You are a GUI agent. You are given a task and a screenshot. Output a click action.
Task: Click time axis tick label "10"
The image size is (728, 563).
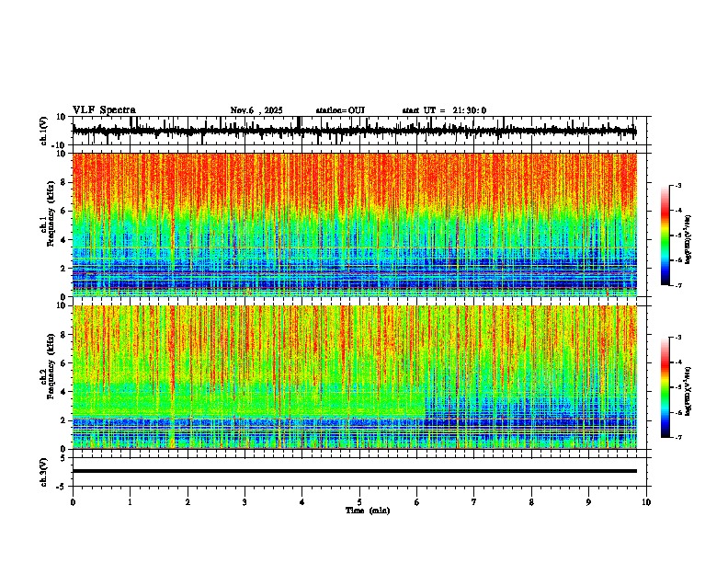pyautogui.click(x=646, y=502)
